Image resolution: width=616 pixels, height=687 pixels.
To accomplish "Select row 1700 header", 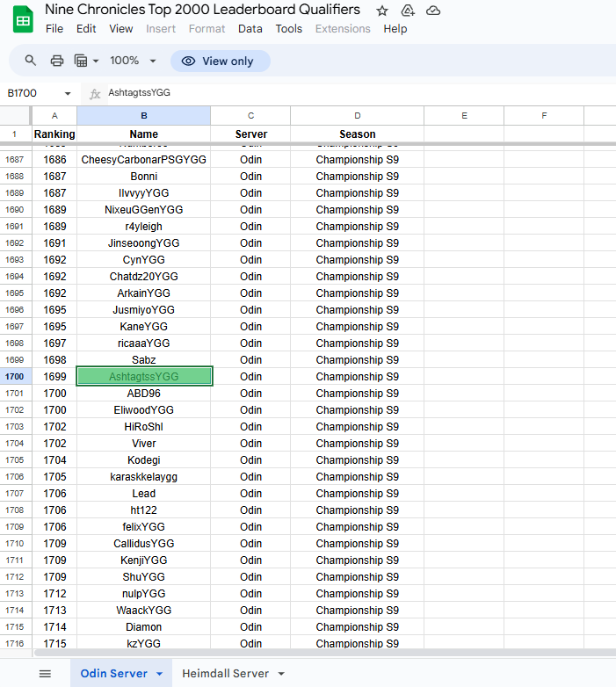I will pyautogui.click(x=15, y=376).
